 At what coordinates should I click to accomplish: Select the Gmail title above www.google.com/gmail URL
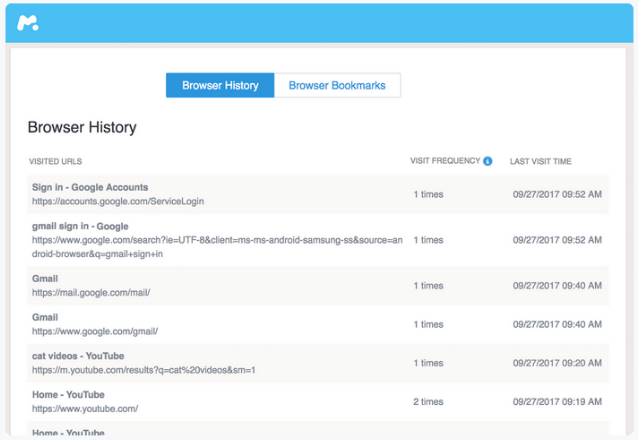(45, 317)
